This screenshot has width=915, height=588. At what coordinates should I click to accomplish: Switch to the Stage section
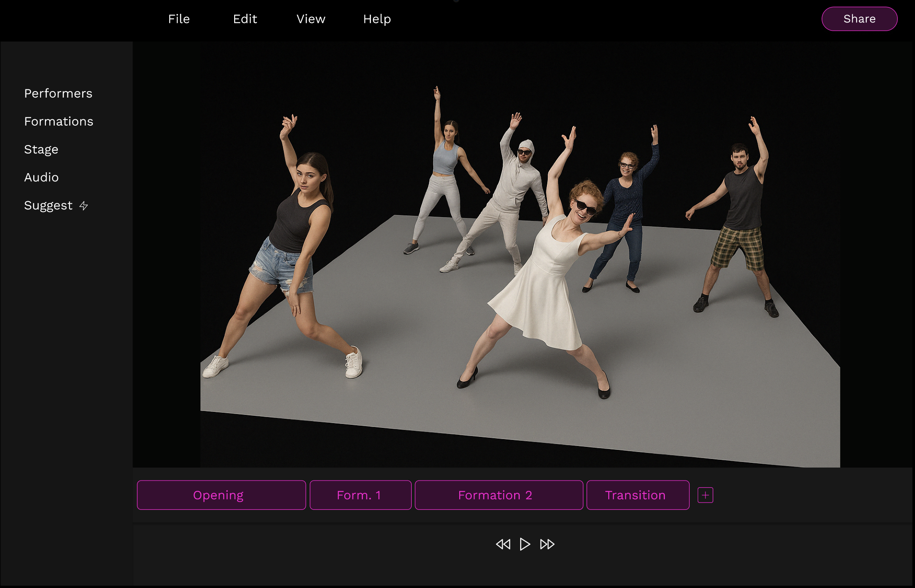pos(41,149)
